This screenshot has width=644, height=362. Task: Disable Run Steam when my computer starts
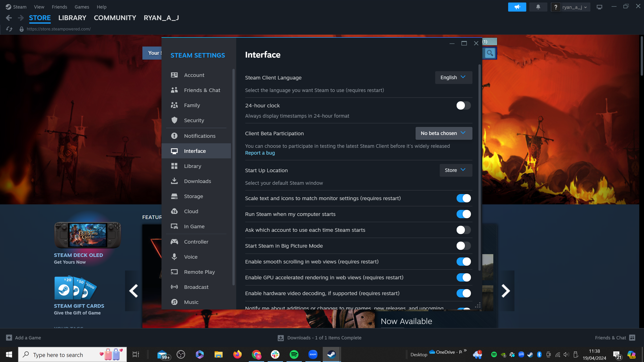(463, 214)
